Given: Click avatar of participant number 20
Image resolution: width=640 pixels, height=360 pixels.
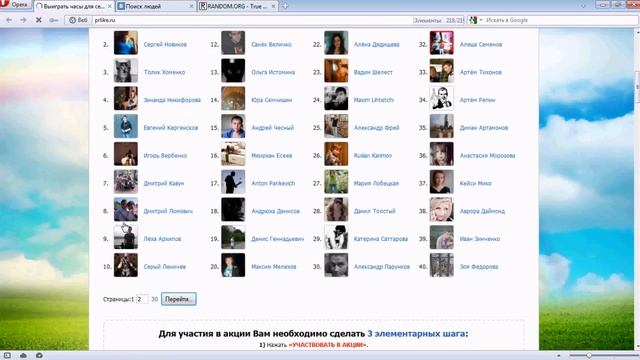Looking at the screenshot, I should pyautogui.click(x=233, y=265).
